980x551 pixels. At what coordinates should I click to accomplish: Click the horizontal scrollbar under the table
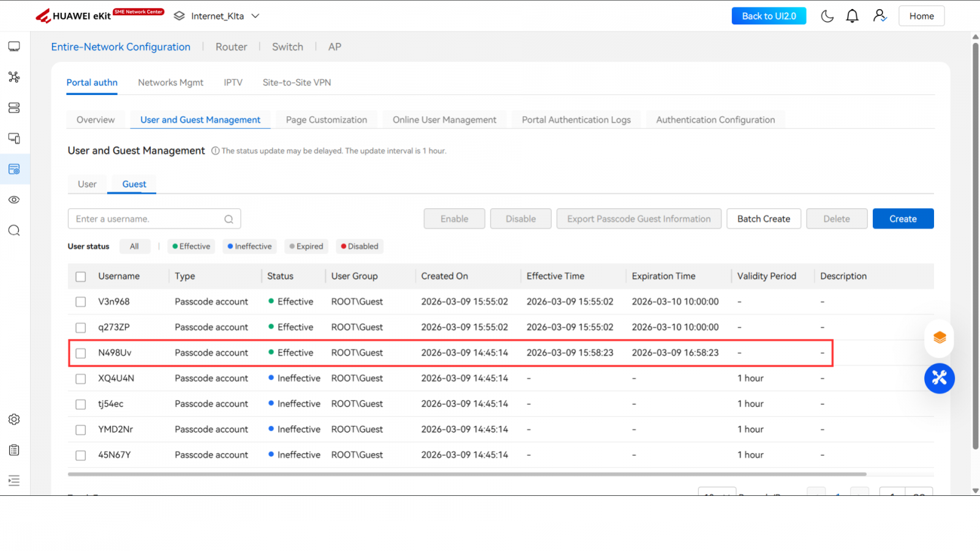coord(467,474)
